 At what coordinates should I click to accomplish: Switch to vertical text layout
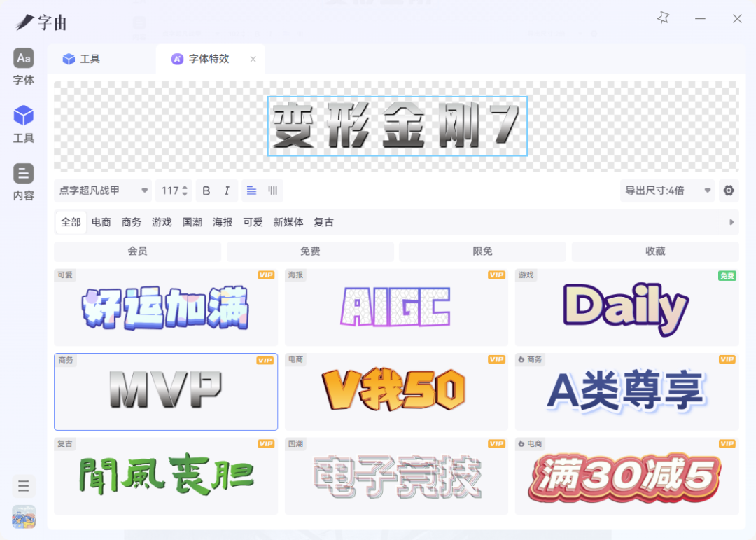pyautogui.click(x=272, y=191)
